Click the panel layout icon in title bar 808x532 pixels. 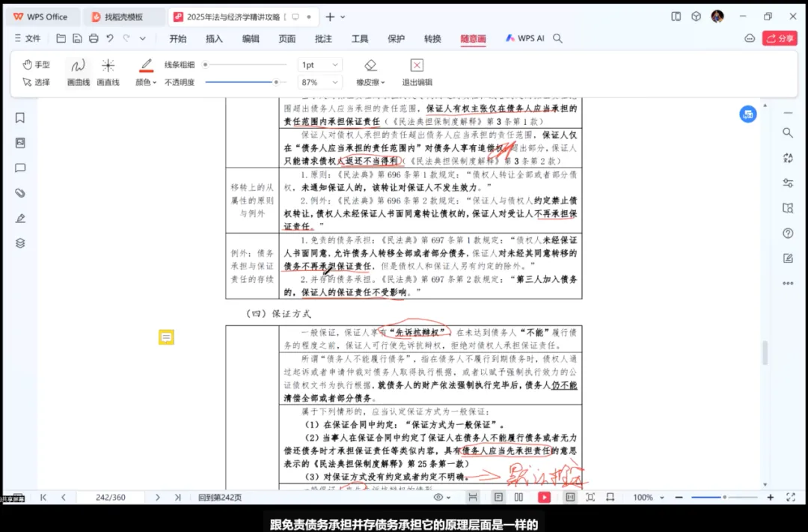click(676, 16)
